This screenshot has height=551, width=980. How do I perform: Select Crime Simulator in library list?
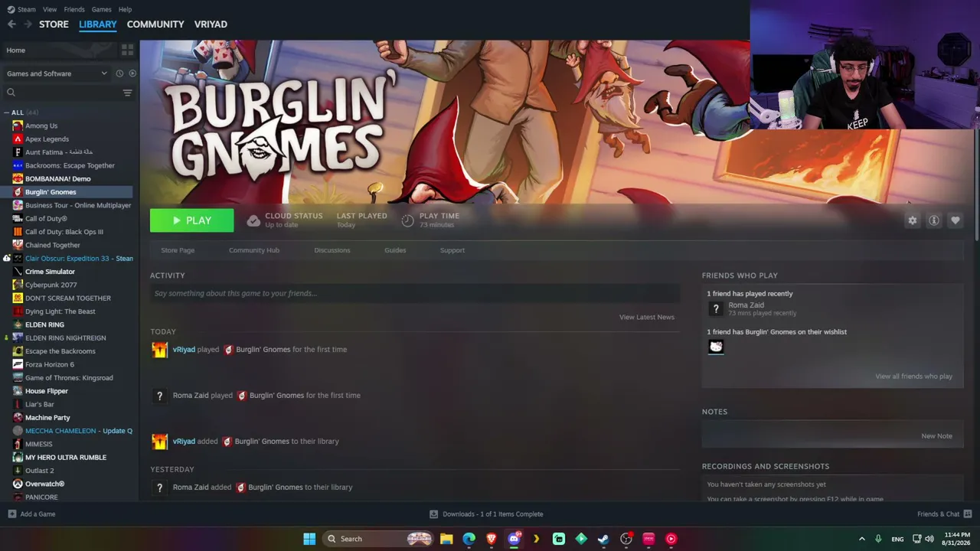click(50, 272)
